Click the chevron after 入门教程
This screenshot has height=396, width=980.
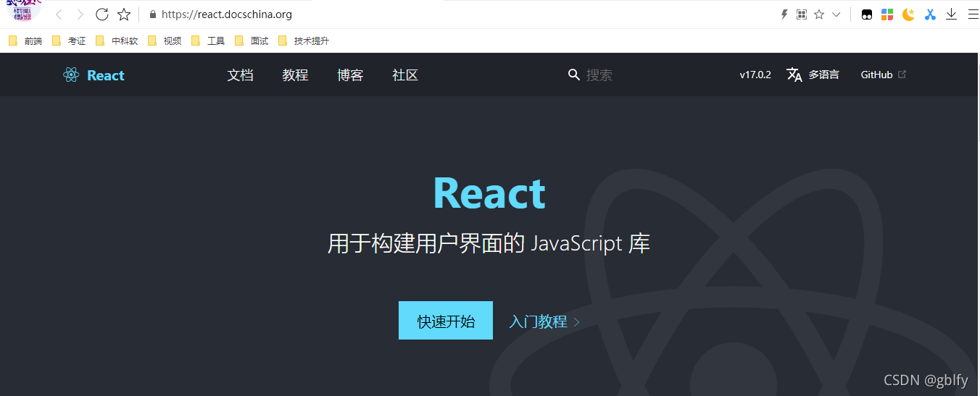pyautogui.click(x=577, y=322)
